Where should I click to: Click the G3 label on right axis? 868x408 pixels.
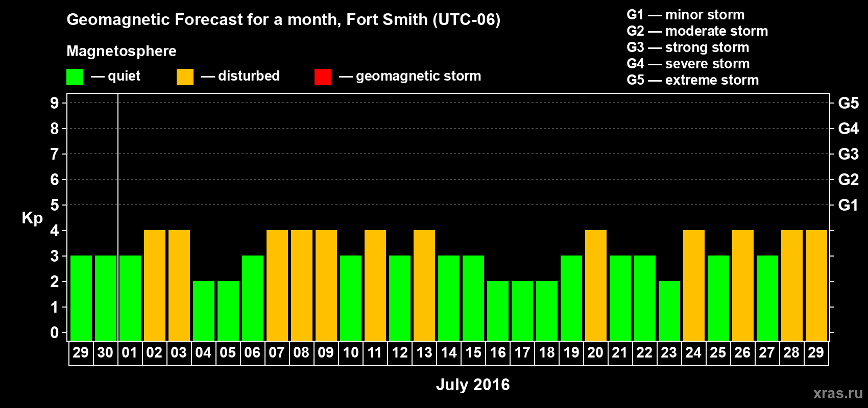click(x=848, y=154)
